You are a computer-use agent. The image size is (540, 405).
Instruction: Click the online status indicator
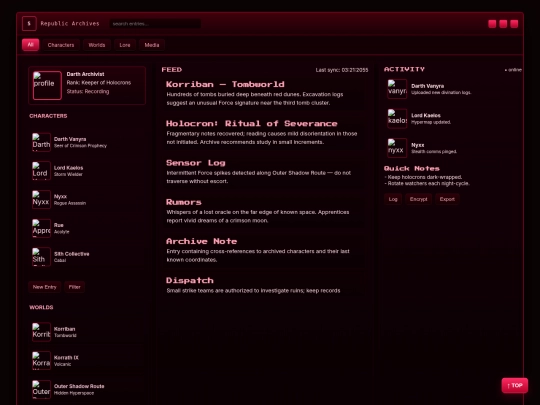[x=513, y=70]
